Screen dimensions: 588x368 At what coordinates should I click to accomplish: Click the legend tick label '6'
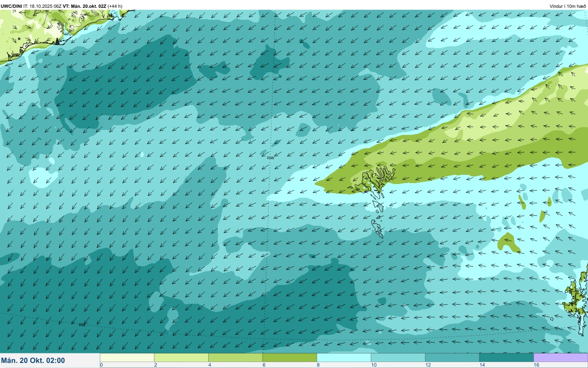(x=264, y=365)
